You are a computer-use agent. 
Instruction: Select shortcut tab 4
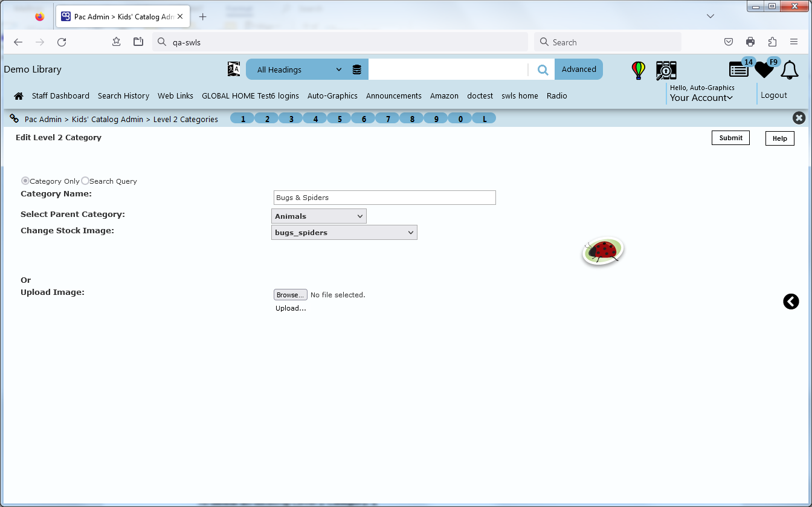(x=315, y=118)
